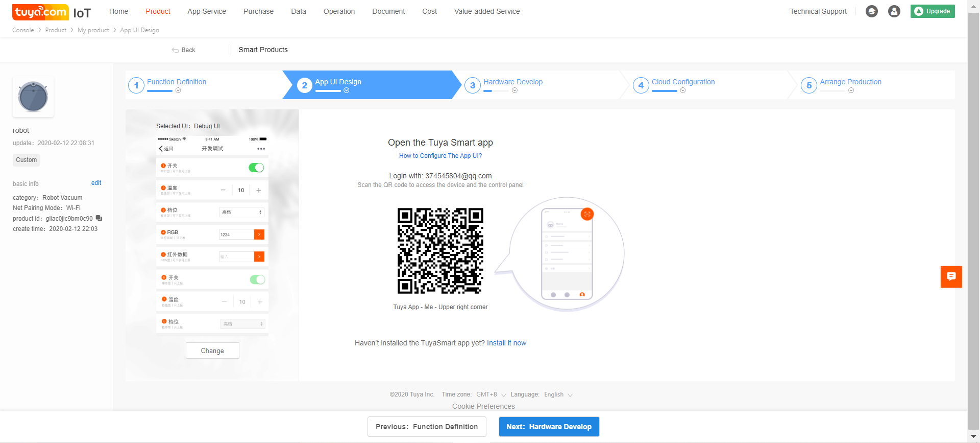Open the Value-added Service menu

tap(487, 11)
